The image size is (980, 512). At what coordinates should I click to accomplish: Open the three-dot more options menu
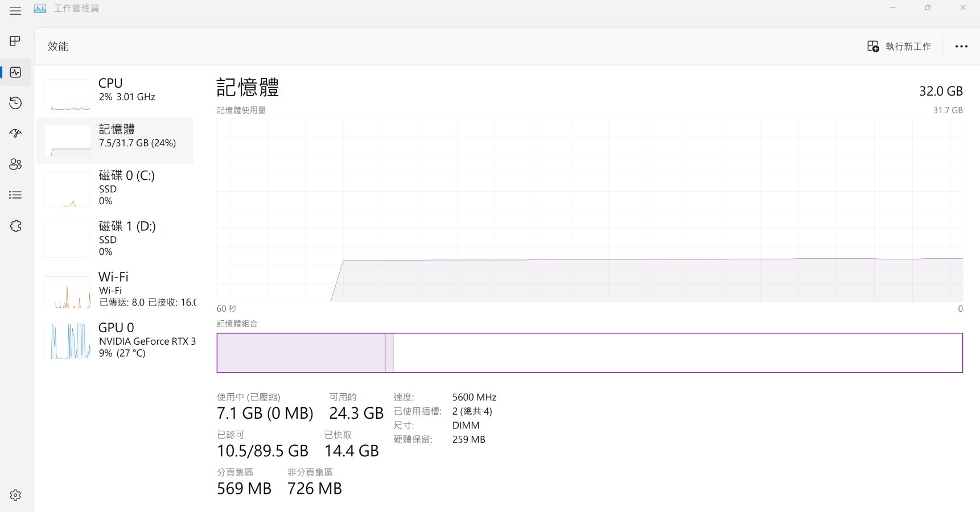pos(961,47)
